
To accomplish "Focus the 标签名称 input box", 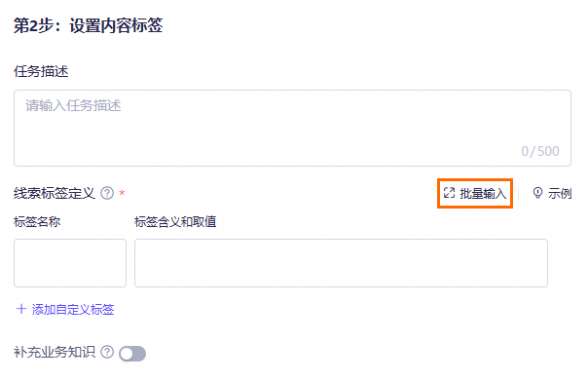I will (70, 263).
